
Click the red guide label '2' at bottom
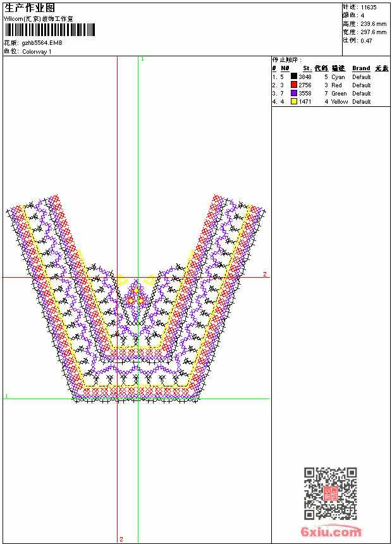(x=121, y=539)
